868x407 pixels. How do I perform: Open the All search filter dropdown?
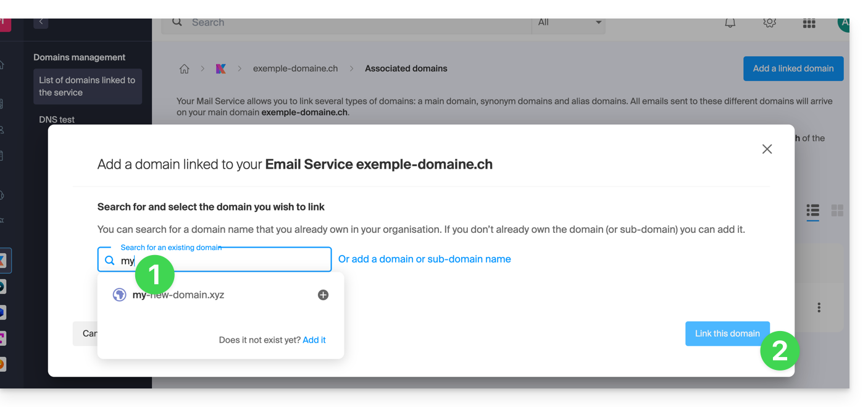coord(568,23)
